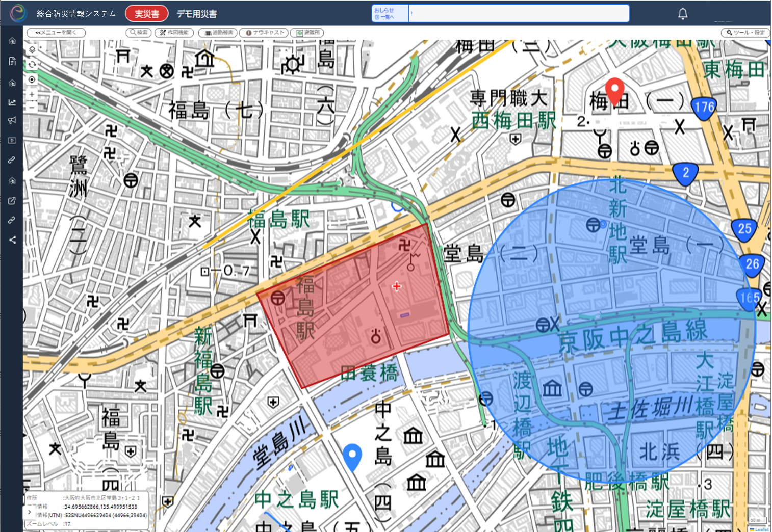Click the 住所 address text 大阪府大阪市北区
This screenshot has height=532, width=772.
pyautogui.click(x=101, y=498)
